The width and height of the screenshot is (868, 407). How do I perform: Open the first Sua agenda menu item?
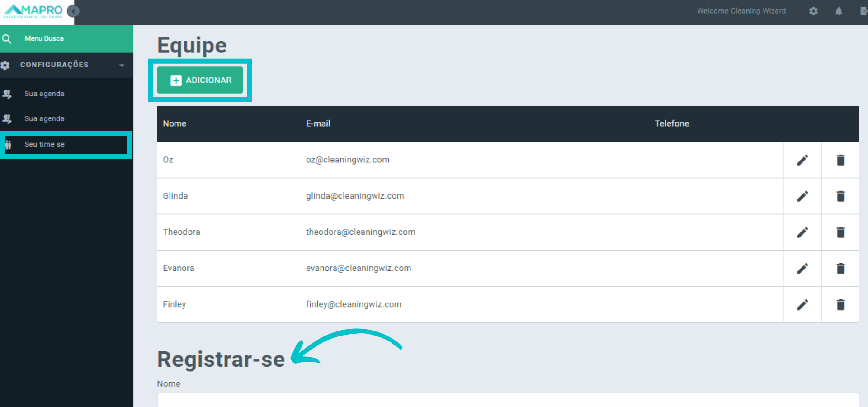pos(44,94)
